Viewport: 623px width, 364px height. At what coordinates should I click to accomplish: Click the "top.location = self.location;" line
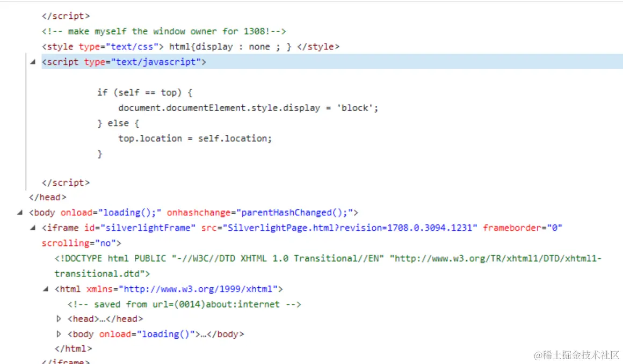coord(195,139)
